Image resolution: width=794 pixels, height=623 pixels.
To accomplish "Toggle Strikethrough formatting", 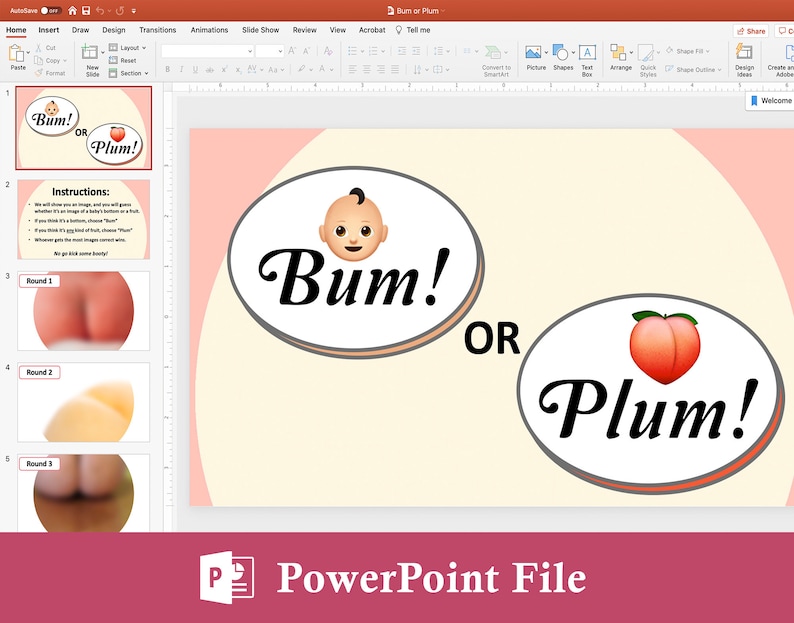I will click(210, 69).
